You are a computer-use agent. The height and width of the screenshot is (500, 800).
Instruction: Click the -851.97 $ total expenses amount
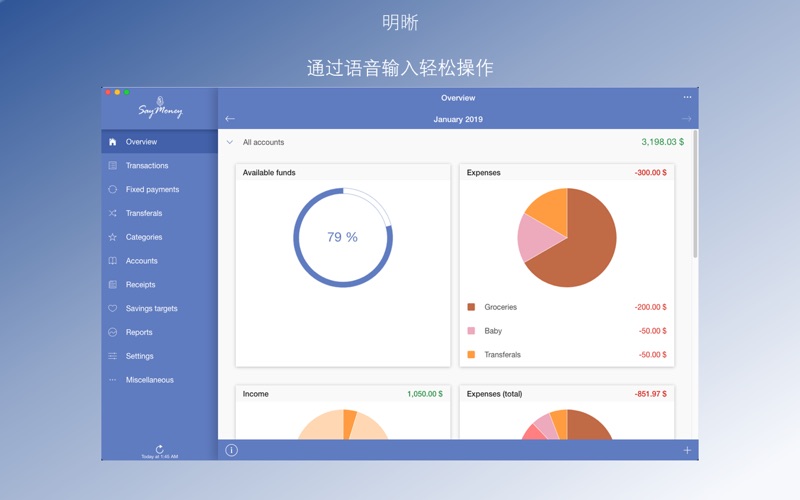click(x=651, y=394)
